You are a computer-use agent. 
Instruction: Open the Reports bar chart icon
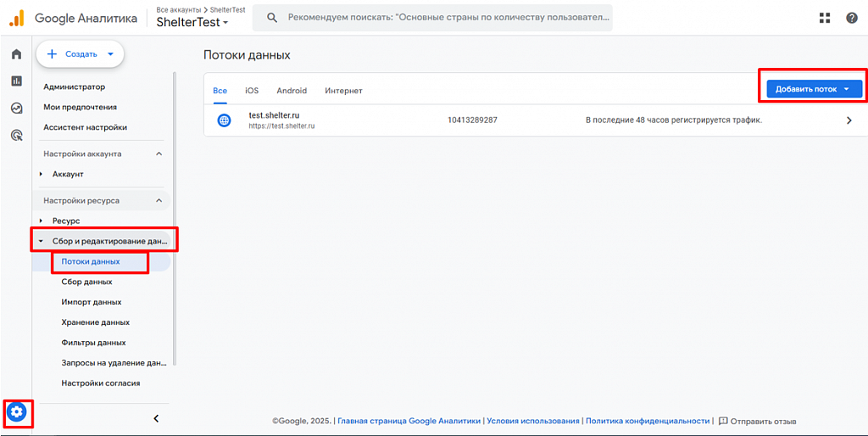16,81
